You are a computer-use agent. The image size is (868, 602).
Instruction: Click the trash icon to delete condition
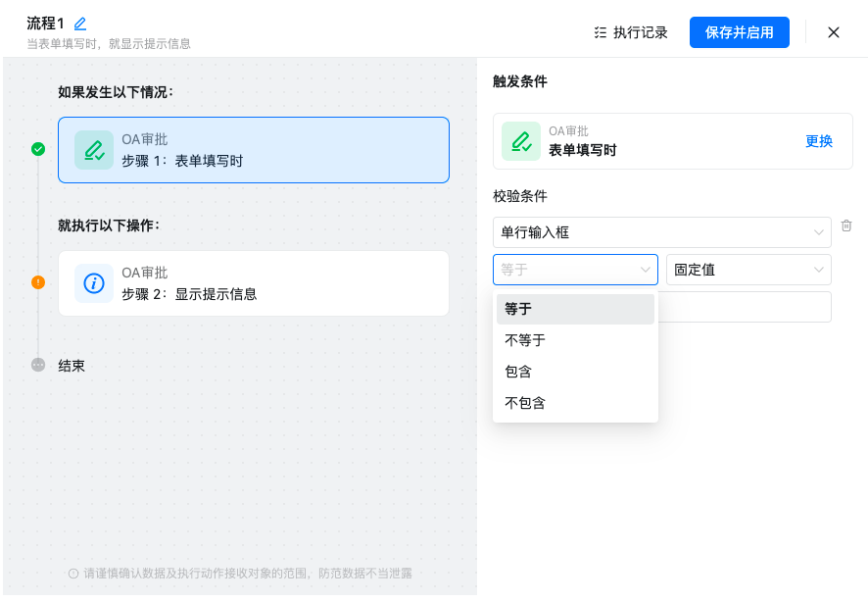point(846,226)
